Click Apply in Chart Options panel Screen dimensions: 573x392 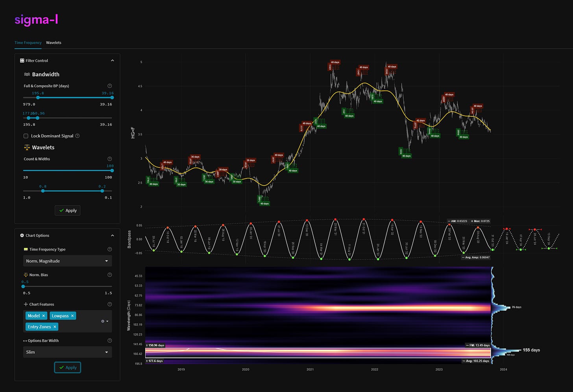click(67, 367)
